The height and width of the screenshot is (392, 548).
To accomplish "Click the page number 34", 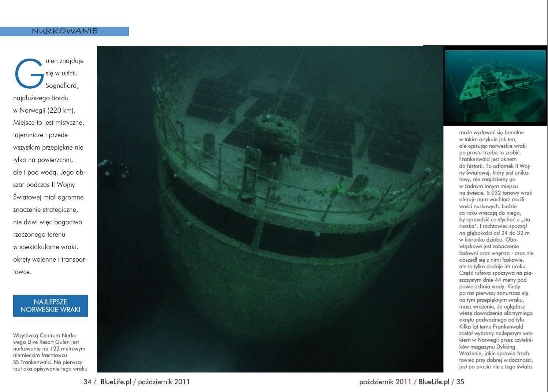I will tap(87, 382).
